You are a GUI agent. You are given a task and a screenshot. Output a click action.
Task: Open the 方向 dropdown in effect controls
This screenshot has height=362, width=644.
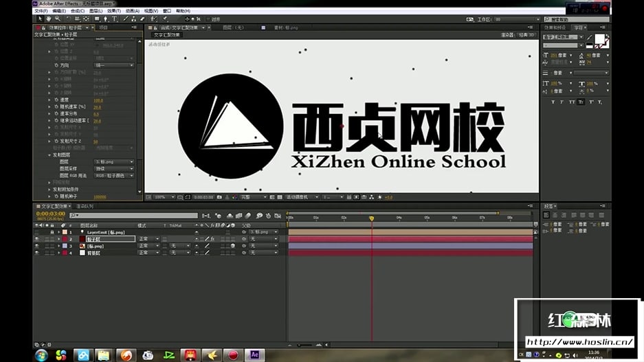(x=114, y=65)
